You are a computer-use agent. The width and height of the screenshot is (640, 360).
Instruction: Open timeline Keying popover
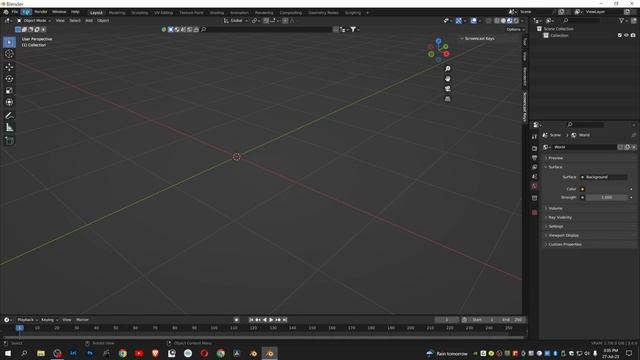[x=49, y=320]
